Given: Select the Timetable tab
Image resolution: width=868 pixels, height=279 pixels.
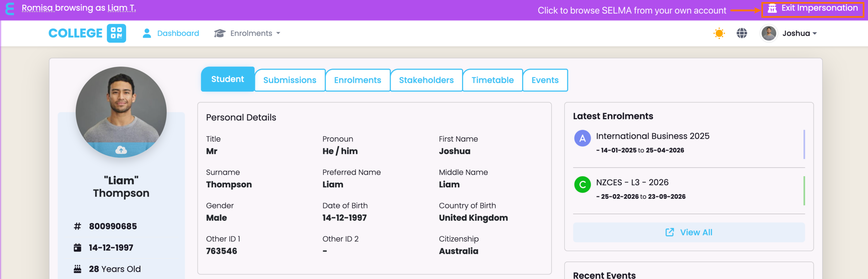Looking at the screenshot, I should (x=492, y=80).
